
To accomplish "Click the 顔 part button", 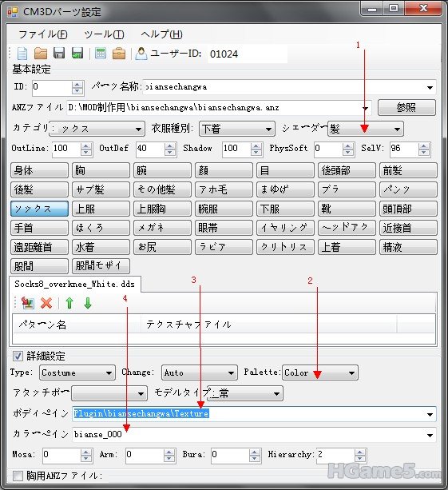I will 224,170.
